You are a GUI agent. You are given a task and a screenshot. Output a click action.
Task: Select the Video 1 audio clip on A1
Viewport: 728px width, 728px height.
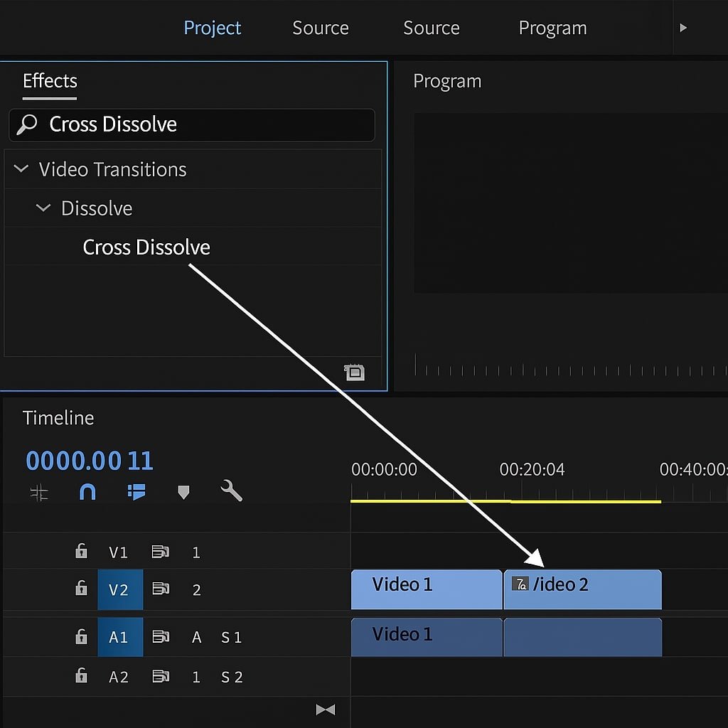click(x=427, y=637)
